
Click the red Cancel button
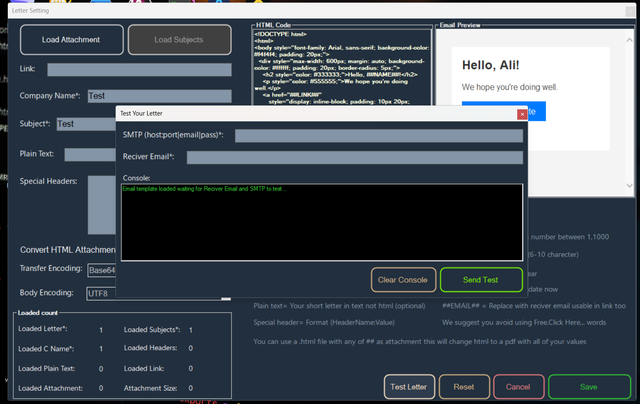[x=518, y=386]
